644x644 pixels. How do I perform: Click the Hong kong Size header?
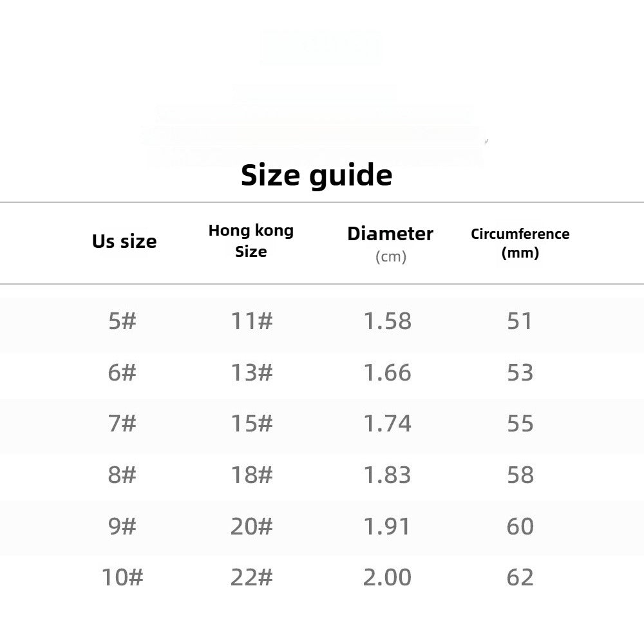(x=251, y=241)
